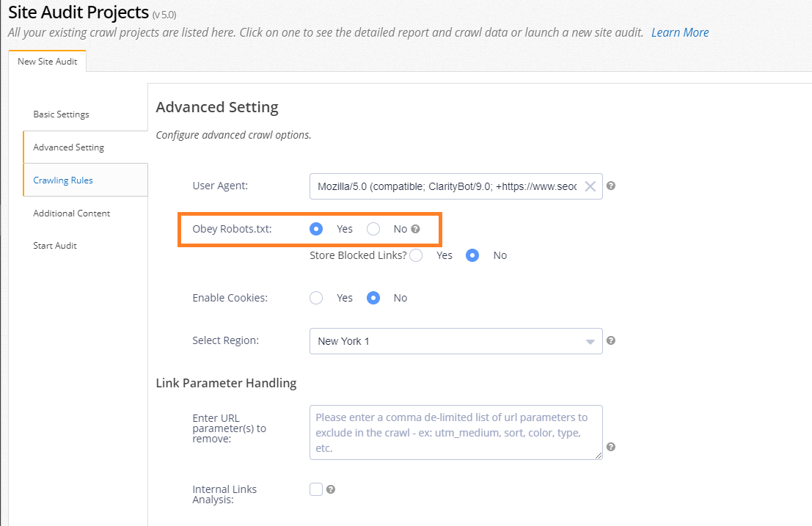Set Enable Cookies to No
This screenshot has height=526, width=812.
373,298
